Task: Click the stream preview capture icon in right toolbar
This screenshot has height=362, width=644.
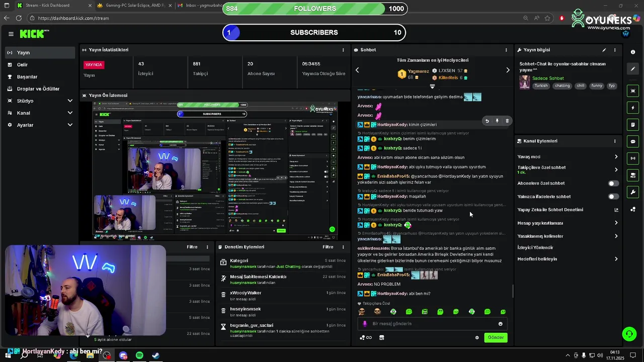Action: click(x=633, y=91)
